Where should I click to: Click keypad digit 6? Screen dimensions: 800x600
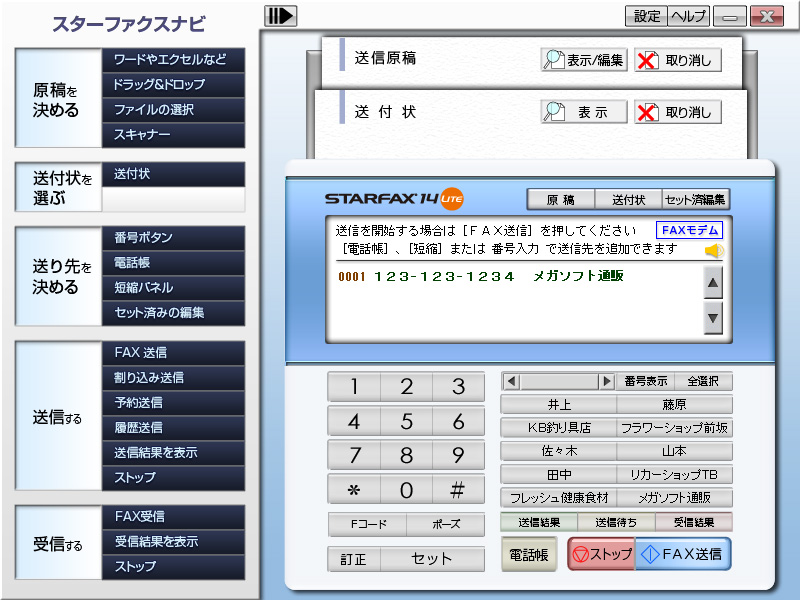[459, 421]
